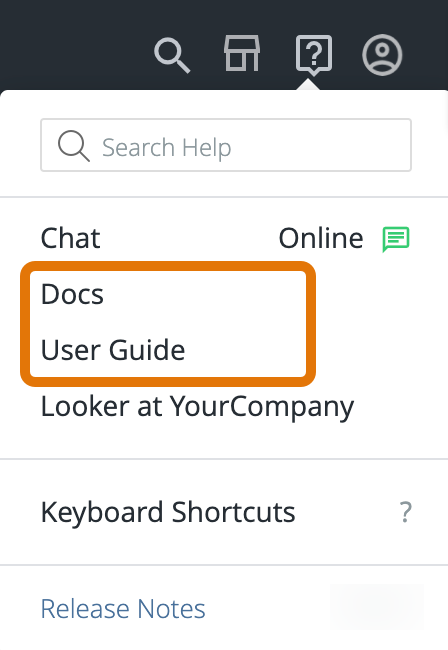This screenshot has width=448, height=650.
Task: Open the Release Notes link
Action: pyautogui.click(x=123, y=609)
